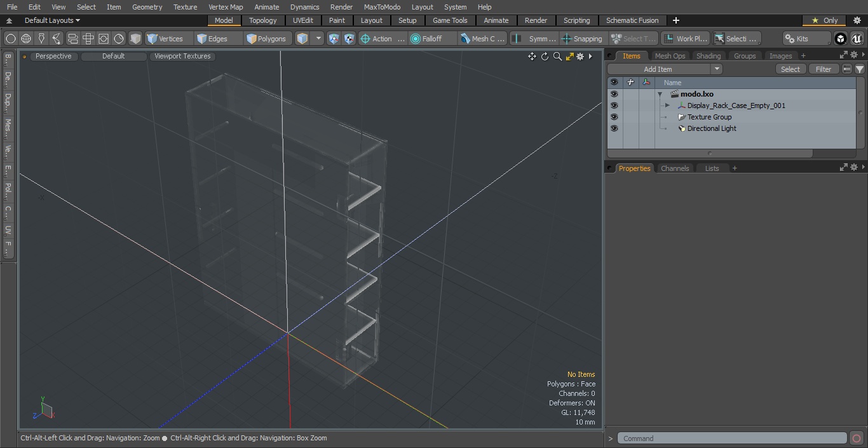Open Action Center tool menu
This screenshot has width=868, height=448.
click(382, 39)
